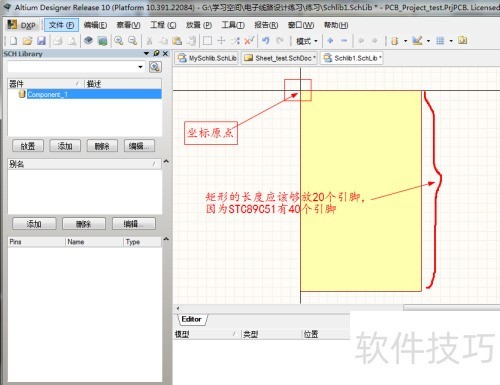500x385 pixels.
Task: Open the 工程 (C) menu
Action: pyautogui.click(x=163, y=25)
